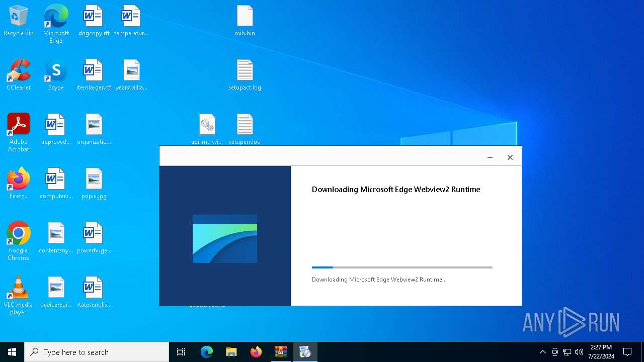Select the deviceregi... image file icon

pyautogui.click(x=56, y=293)
